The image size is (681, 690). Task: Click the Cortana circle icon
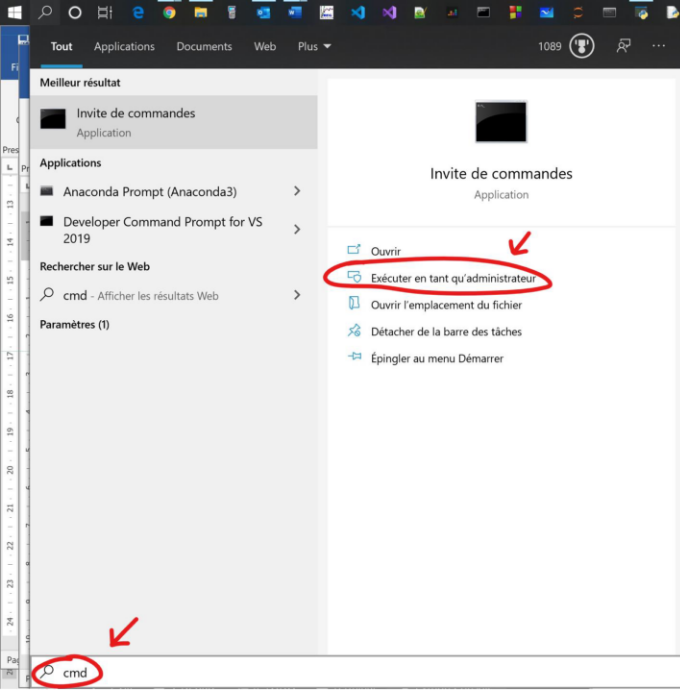[75, 13]
